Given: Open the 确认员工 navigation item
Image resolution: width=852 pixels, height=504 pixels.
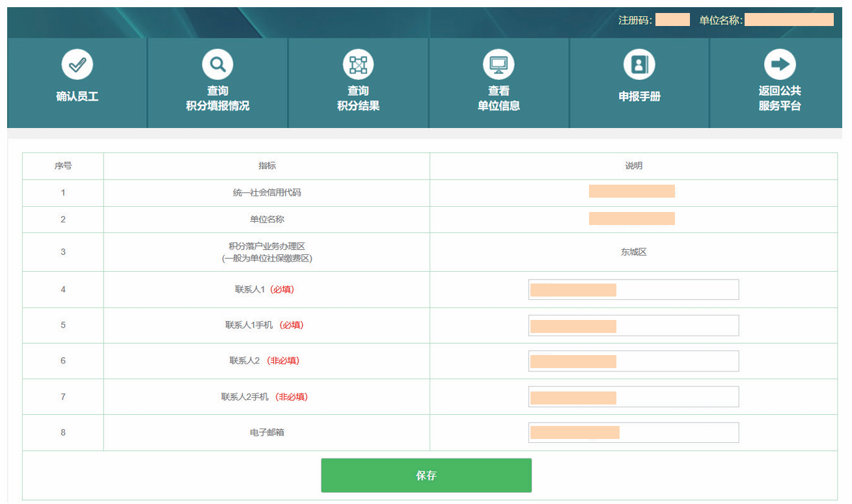Looking at the screenshot, I should [77, 83].
